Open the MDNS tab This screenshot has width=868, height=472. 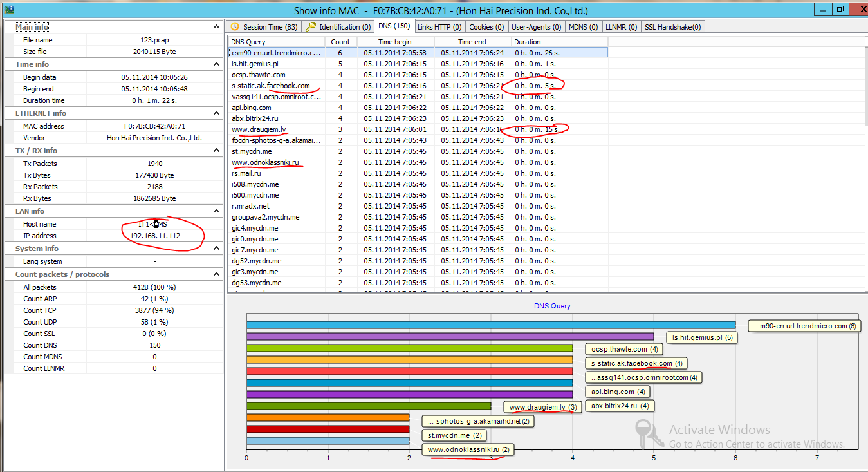click(583, 27)
